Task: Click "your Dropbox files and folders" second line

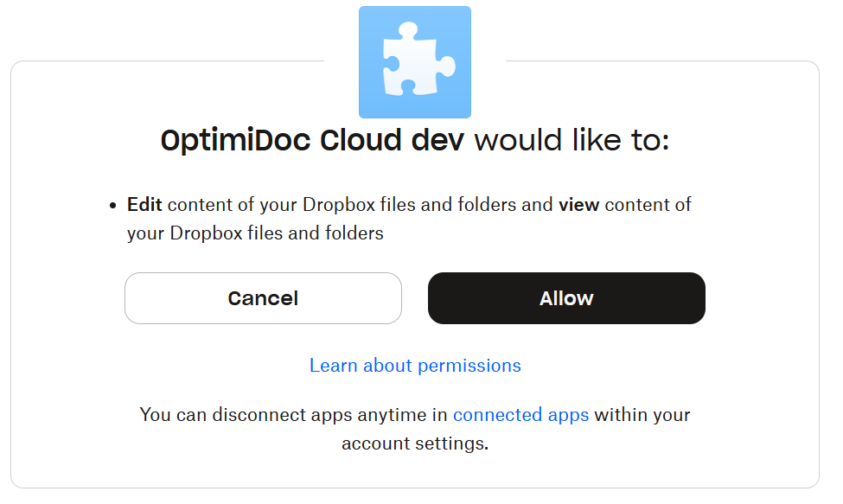Action: point(255,233)
